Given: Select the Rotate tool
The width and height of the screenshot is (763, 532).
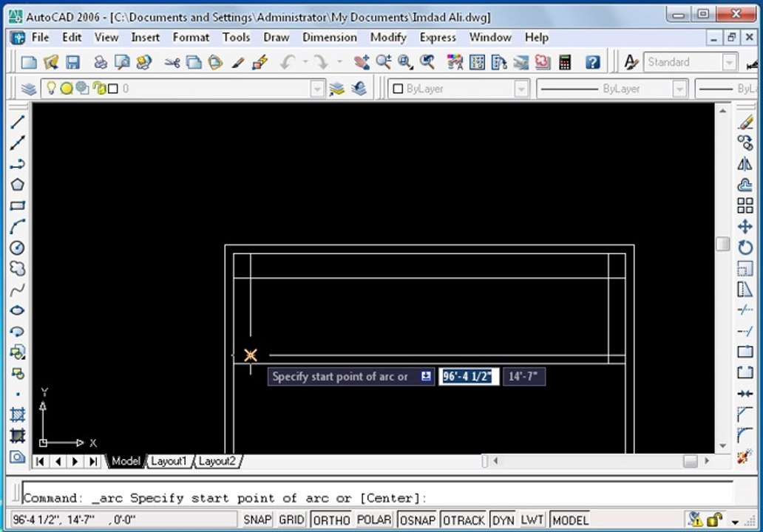Looking at the screenshot, I should coord(745,248).
